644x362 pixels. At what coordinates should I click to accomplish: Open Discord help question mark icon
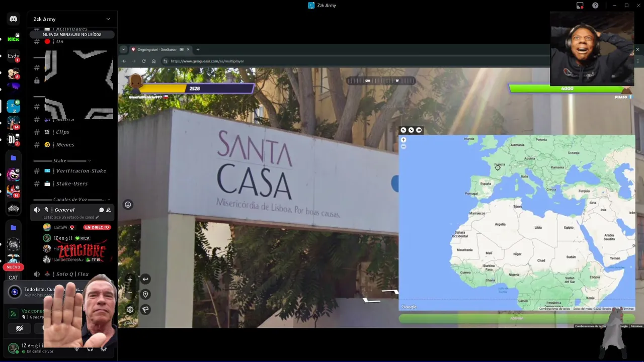coord(595,6)
